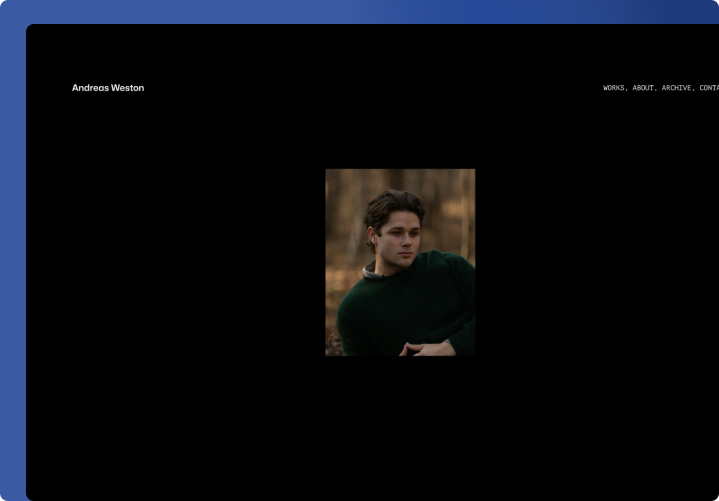Click the word "Andreas" in the header
This screenshot has width=719, height=501.
coord(90,88)
